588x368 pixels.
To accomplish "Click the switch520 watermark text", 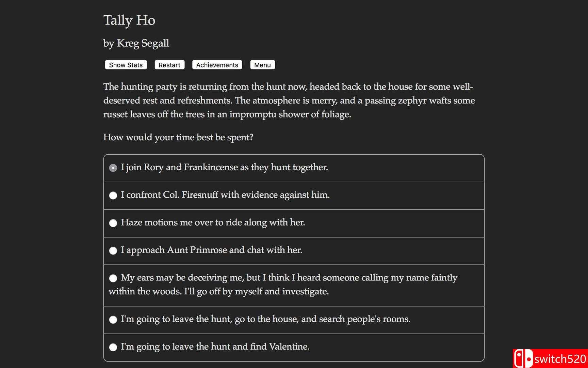I will [x=560, y=359].
